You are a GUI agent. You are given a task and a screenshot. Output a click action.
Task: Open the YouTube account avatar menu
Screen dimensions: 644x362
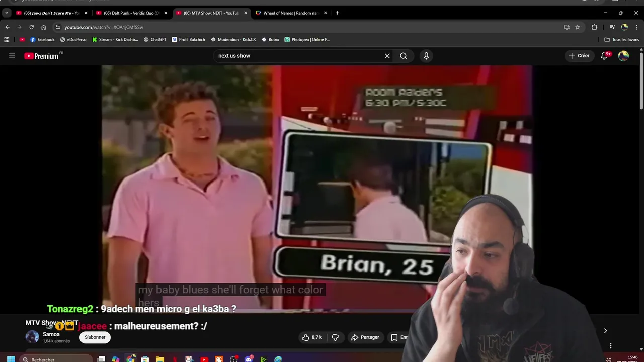point(624,56)
